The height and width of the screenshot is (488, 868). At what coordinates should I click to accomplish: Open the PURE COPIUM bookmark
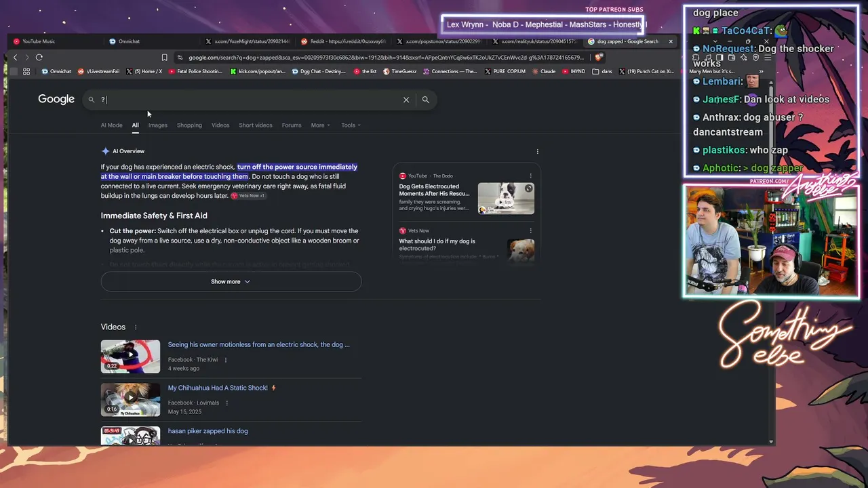[505, 71]
